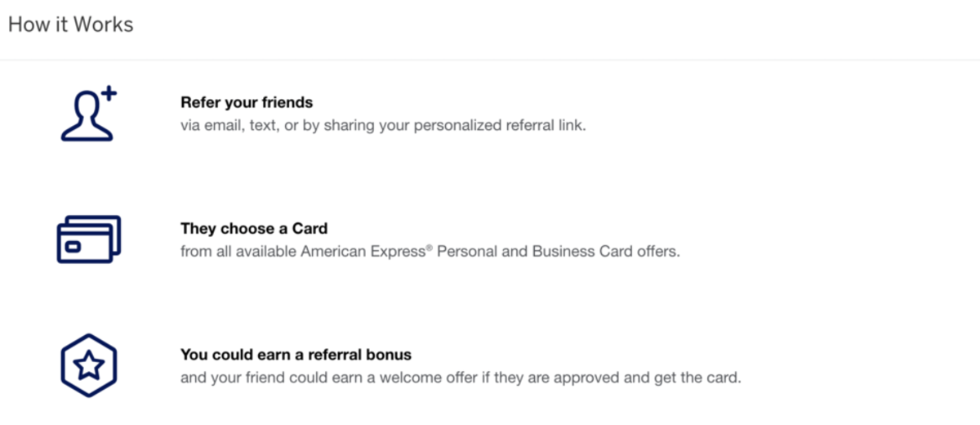Click the divider line below the heading
This screenshot has height=425, width=980.
(x=490, y=60)
